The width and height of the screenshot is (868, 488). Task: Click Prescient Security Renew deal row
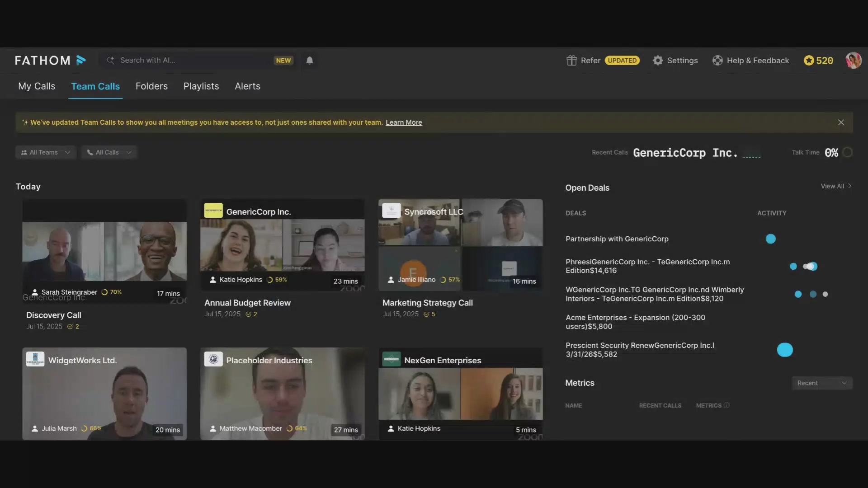point(640,350)
